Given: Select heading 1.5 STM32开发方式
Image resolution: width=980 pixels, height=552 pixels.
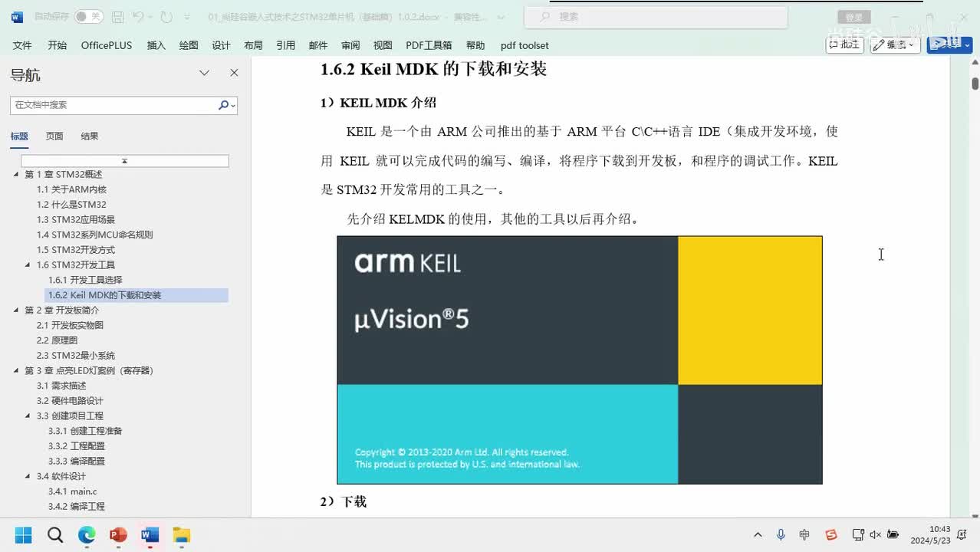Looking at the screenshot, I should click(76, 250).
